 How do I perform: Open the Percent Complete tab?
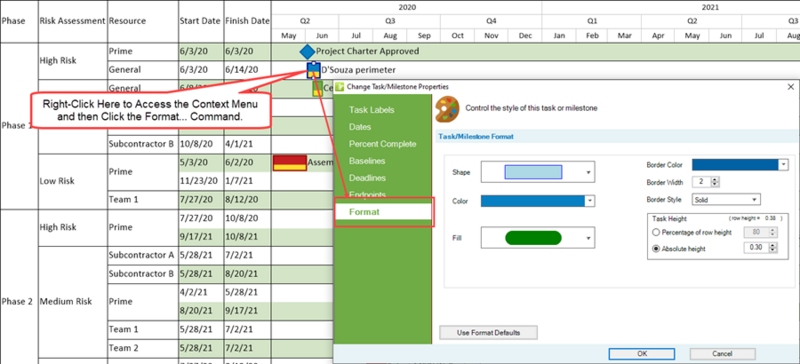[383, 144]
